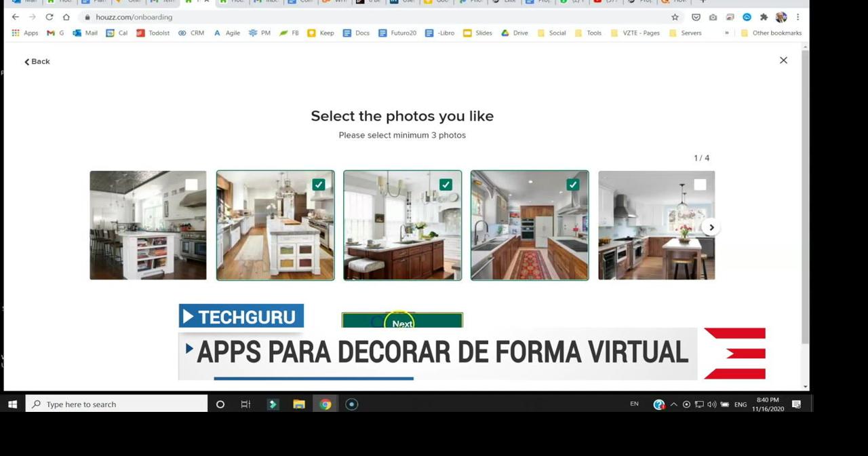The width and height of the screenshot is (868, 456).
Task: Open the volume control in the system tray
Action: click(x=711, y=404)
